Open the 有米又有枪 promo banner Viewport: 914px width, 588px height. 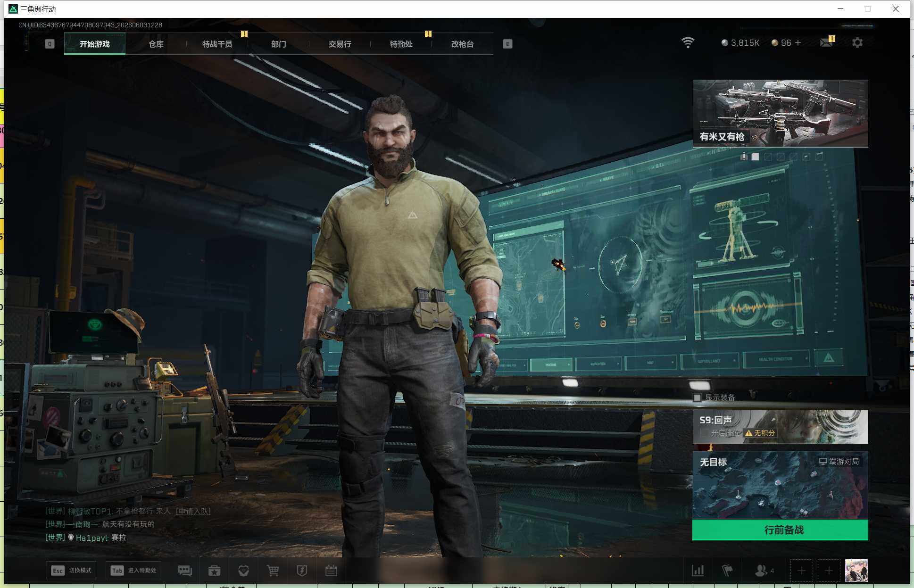coord(780,113)
